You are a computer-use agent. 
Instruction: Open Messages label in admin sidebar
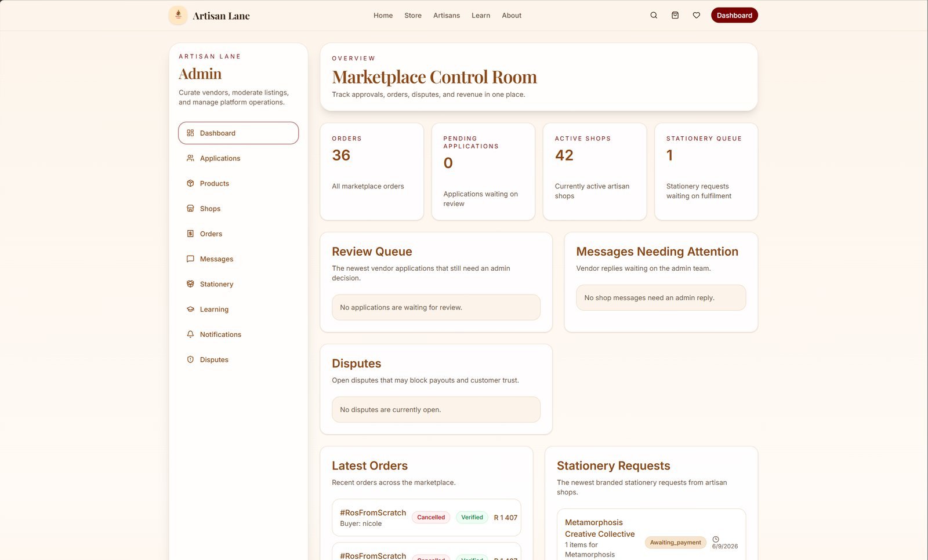[216, 259]
